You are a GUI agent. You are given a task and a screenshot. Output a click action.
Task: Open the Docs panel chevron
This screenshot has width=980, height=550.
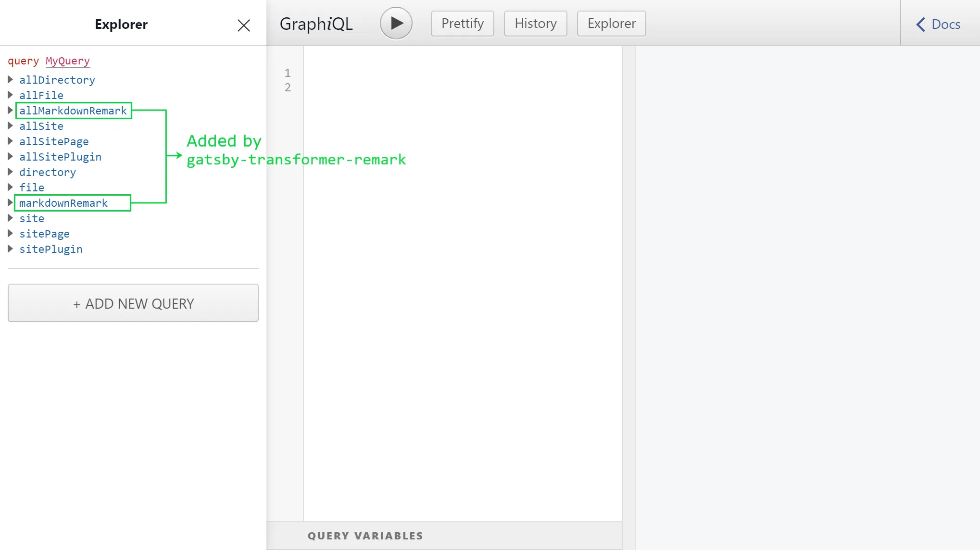920,24
